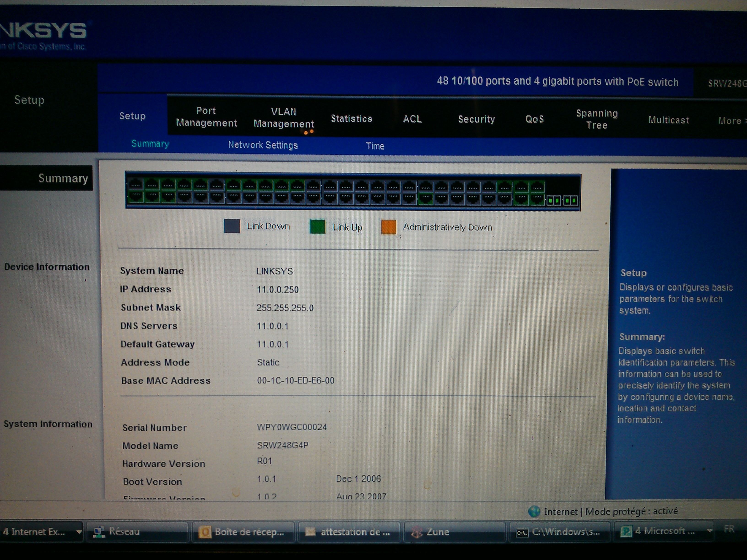This screenshot has width=747, height=560.
Task: Click the first top-row port icon
Action: point(135,184)
